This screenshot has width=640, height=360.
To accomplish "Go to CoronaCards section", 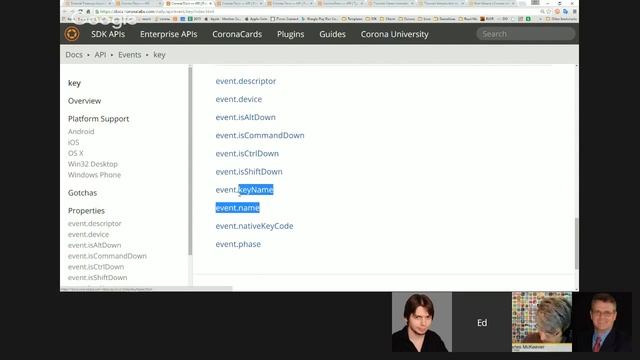I will [237, 34].
